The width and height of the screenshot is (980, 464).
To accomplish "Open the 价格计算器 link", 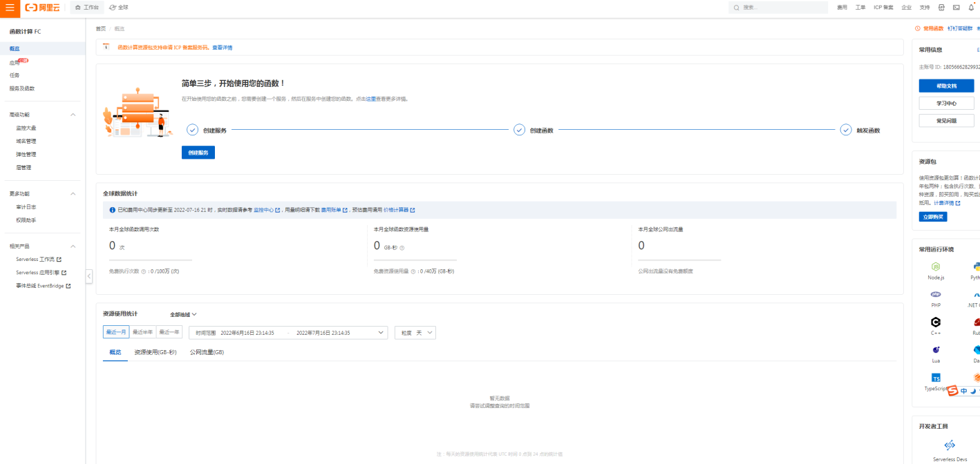I will point(399,210).
